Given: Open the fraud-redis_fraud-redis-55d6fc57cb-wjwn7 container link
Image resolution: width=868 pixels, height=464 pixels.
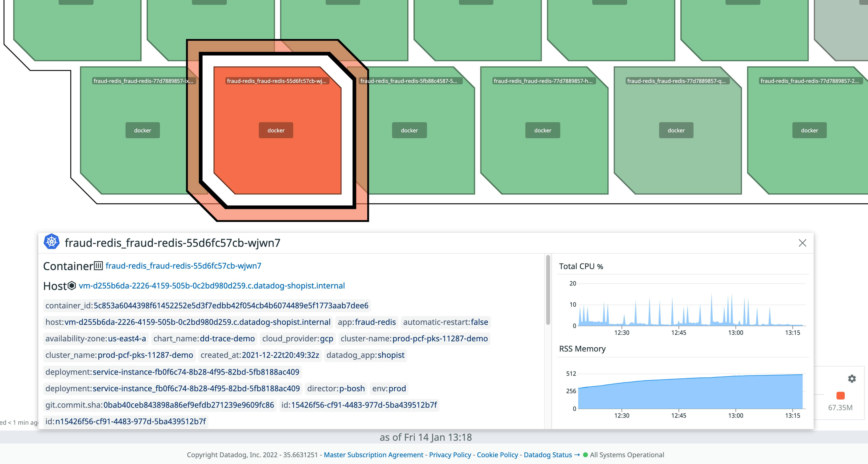Looking at the screenshot, I should (184, 265).
